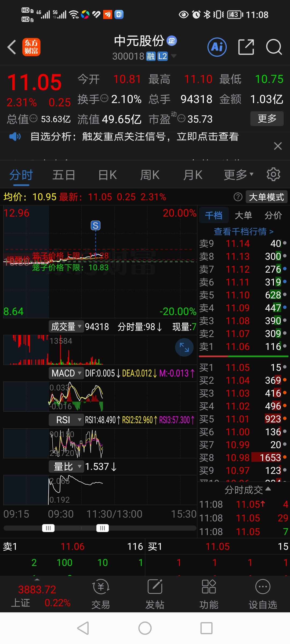
Task: Open 更多 chart period dropdown
Action: (x=239, y=175)
